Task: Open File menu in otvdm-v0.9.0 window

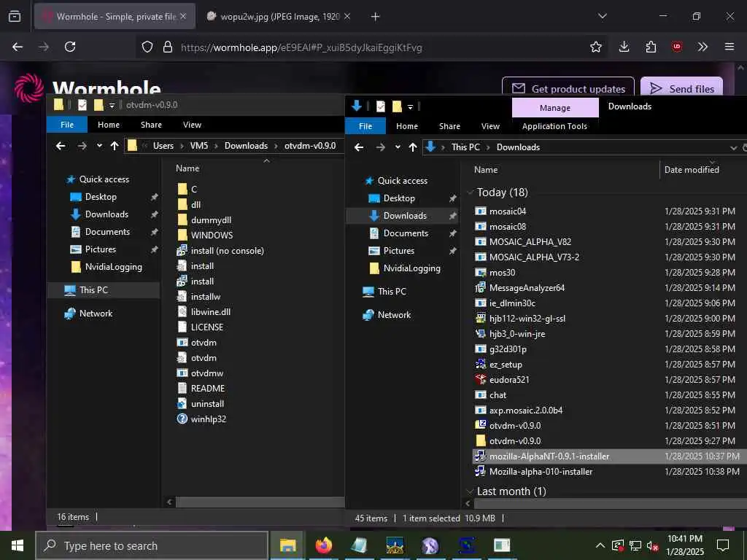Action: 67,125
